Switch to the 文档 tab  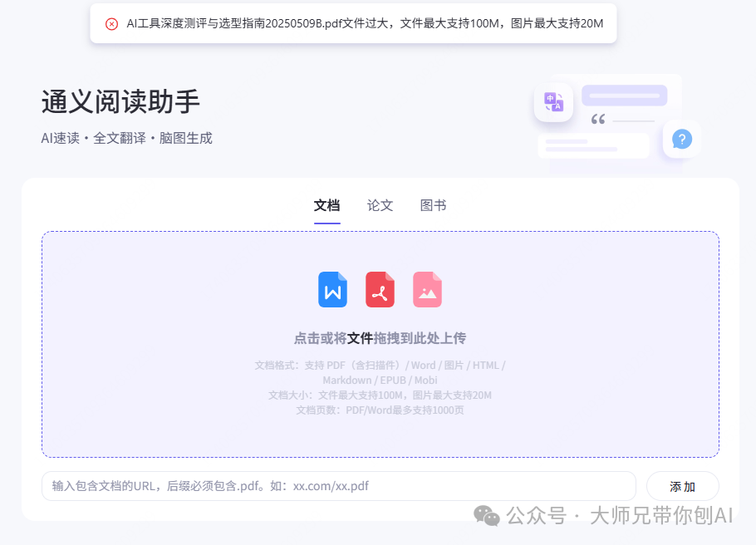tap(326, 205)
